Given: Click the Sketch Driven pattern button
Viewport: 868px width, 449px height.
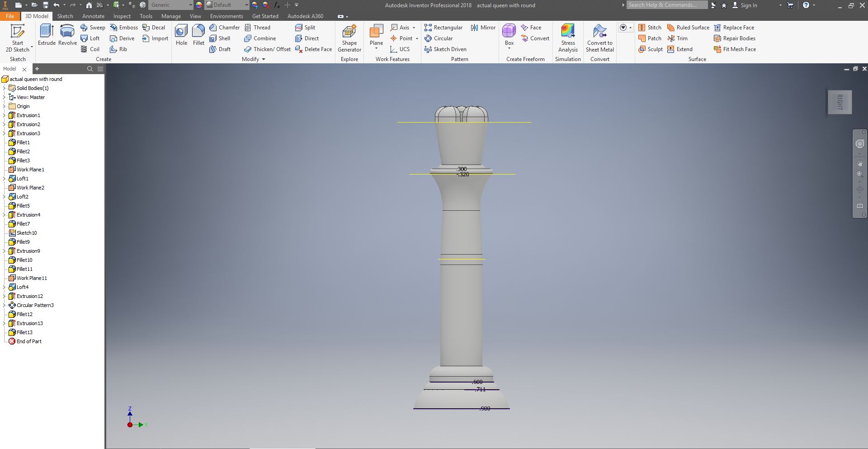Looking at the screenshot, I should (445, 49).
